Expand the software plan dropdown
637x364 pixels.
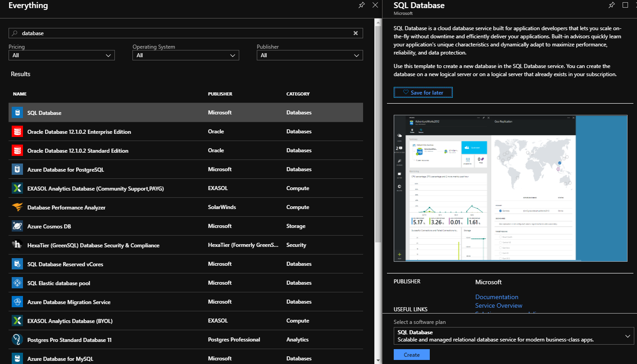(x=514, y=336)
